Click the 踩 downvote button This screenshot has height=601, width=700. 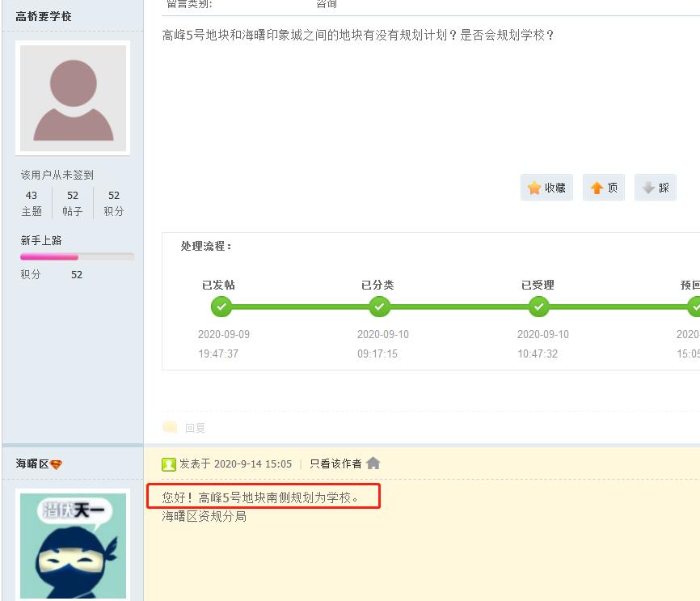pos(656,188)
